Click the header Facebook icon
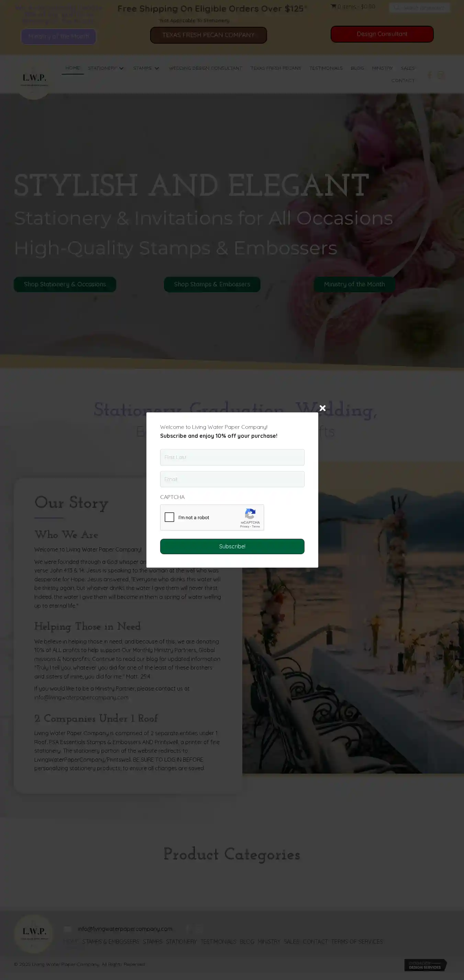The height and width of the screenshot is (980, 464). point(430,75)
